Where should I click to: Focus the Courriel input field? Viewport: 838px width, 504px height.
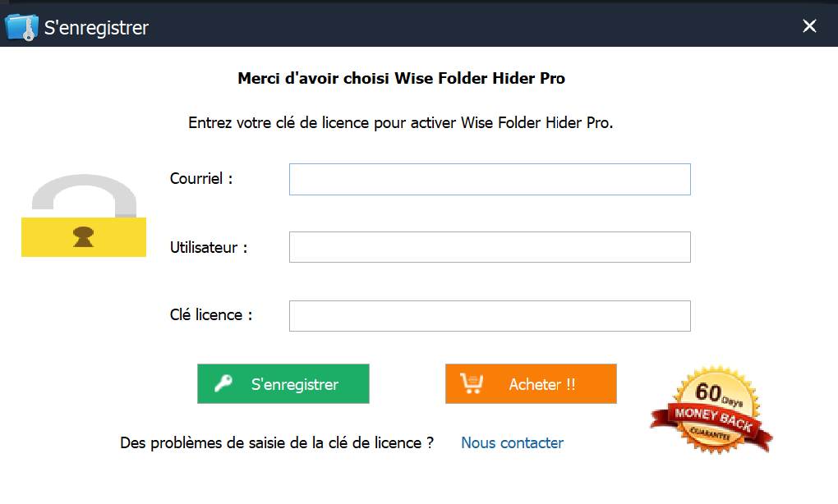490,180
